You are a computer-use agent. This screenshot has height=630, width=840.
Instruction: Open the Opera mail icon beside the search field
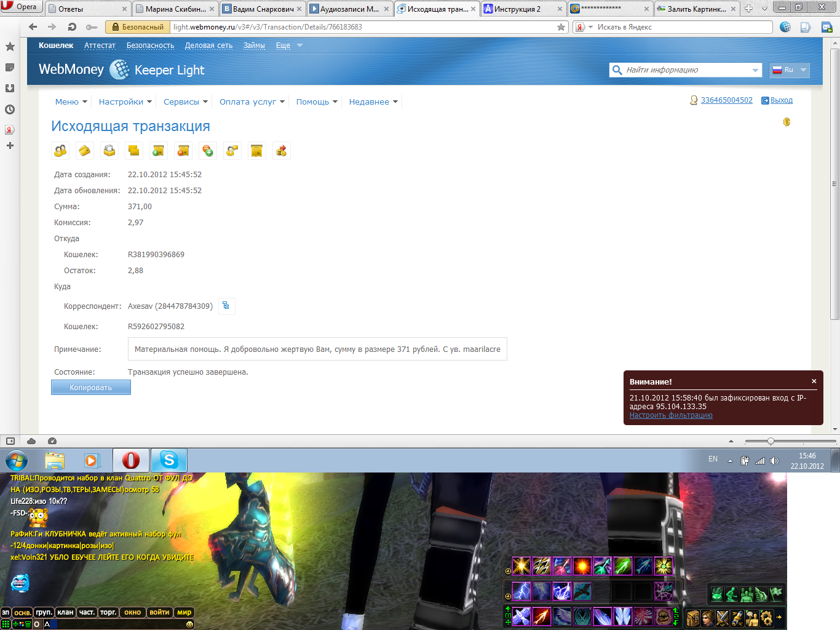click(x=827, y=27)
